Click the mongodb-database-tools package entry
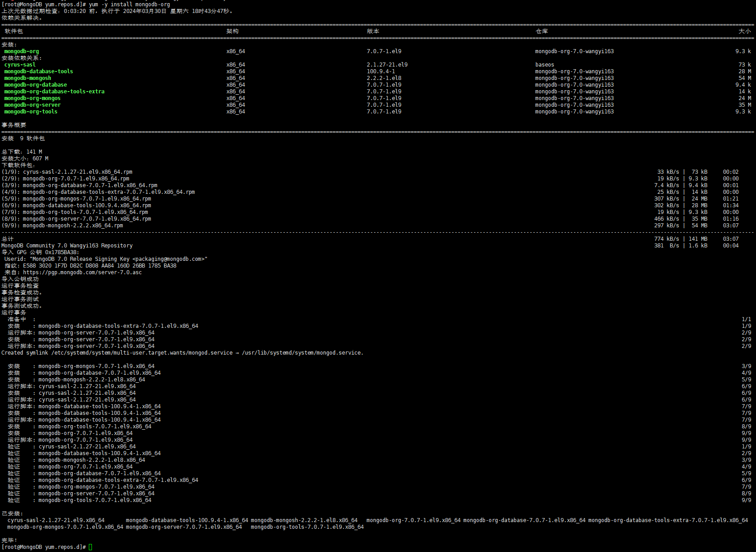 [38, 71]
